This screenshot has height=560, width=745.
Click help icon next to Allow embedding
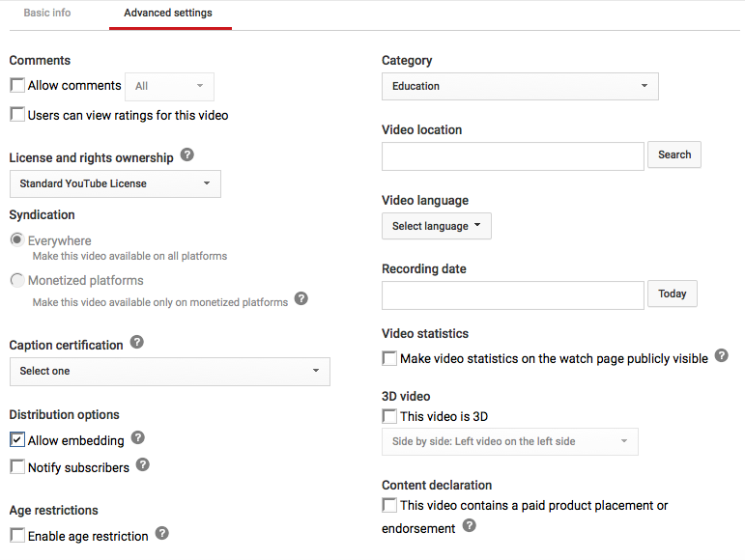[x=138, y=437]
